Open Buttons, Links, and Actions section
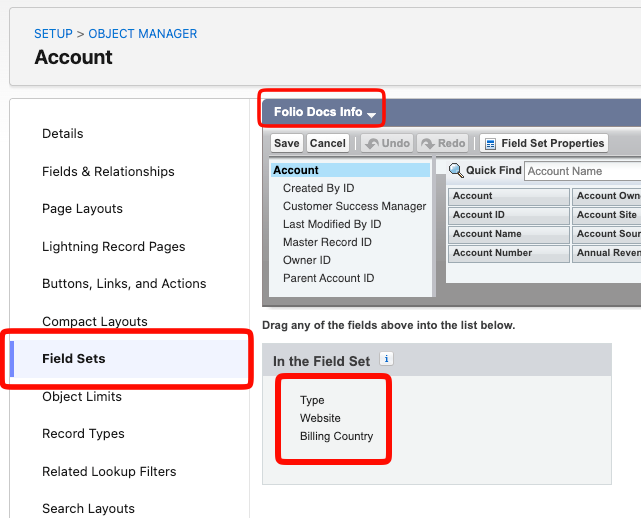Image resolution: width=641 pixels, height=518 pixels. pos(124,284)
